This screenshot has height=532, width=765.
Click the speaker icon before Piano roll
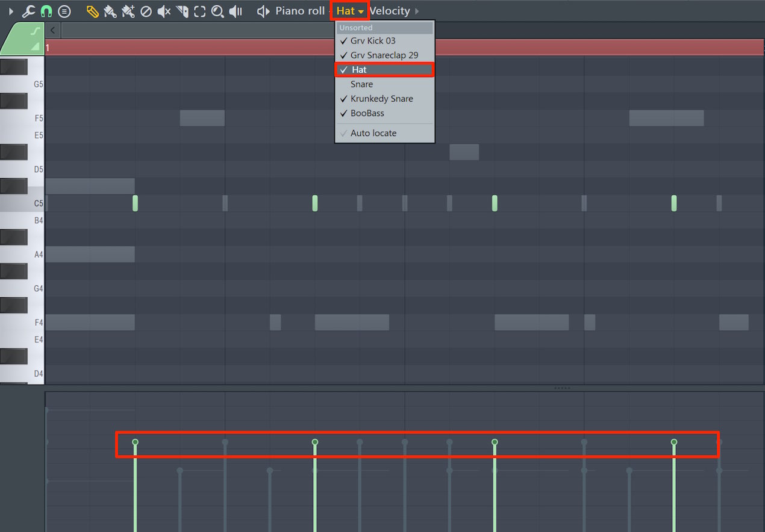click(x=263, y=11)
